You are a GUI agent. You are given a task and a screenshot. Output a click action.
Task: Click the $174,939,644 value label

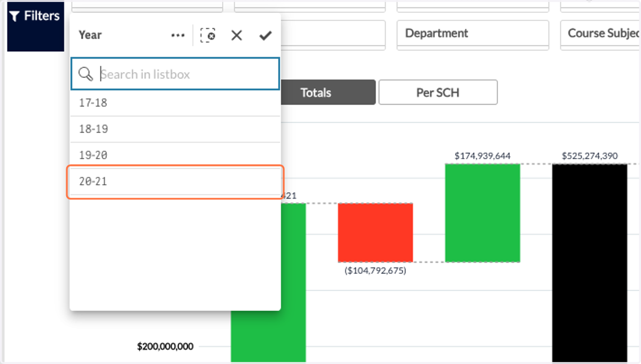point(482,156)
